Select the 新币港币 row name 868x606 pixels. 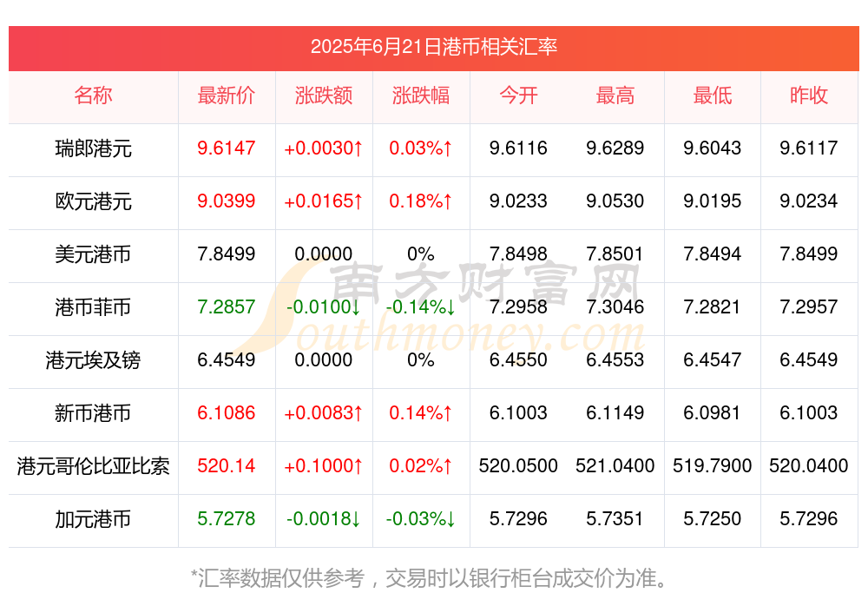tap(93, 413)
